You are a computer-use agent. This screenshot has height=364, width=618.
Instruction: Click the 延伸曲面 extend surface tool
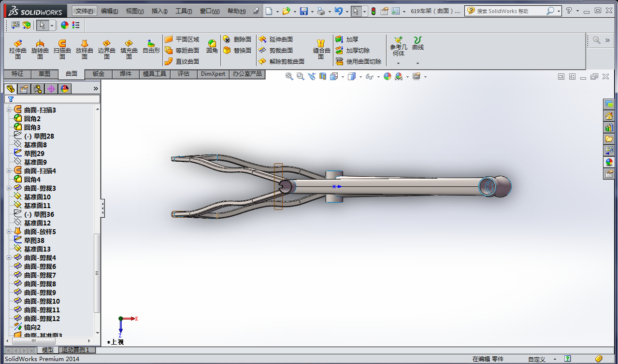click(x=276, y=39)
